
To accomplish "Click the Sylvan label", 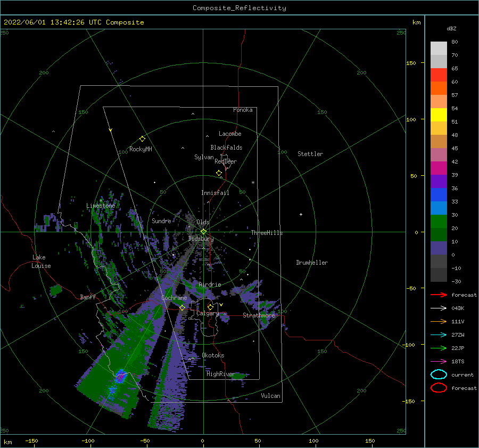I will [x=204, y=157].
